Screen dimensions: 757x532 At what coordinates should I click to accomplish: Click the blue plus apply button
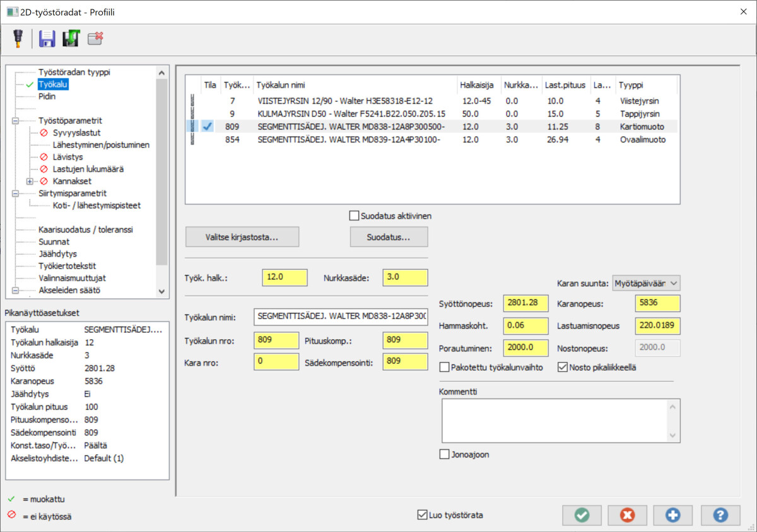(672, 515)
